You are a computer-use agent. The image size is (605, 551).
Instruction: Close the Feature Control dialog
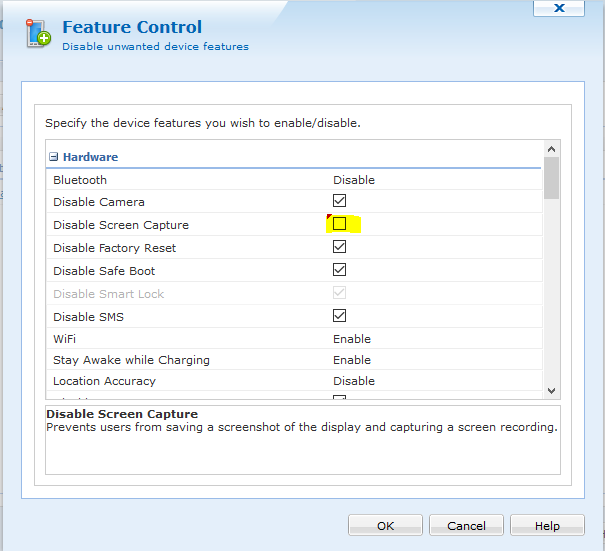point(560,8)
